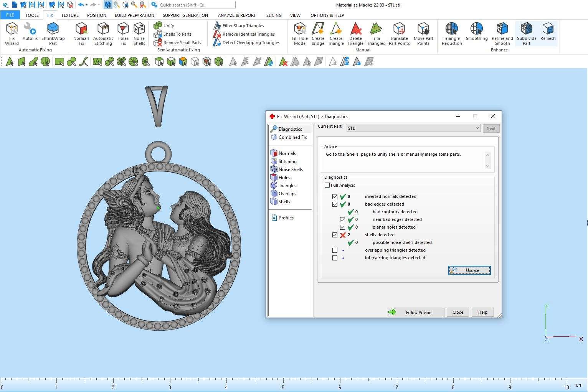
Task: Open the undo history dropdown arrow
Action: (x=87, y=5)
